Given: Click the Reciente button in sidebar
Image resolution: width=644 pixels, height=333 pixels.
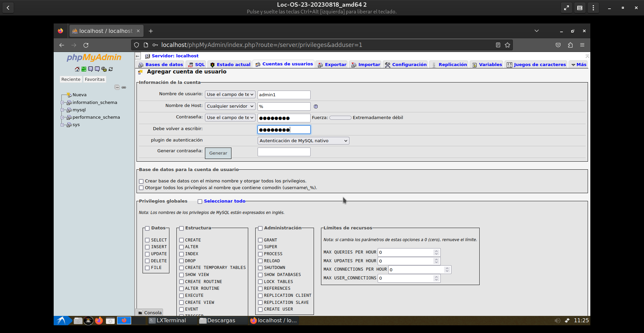Looking at the screenshot, I should (71, 79).
